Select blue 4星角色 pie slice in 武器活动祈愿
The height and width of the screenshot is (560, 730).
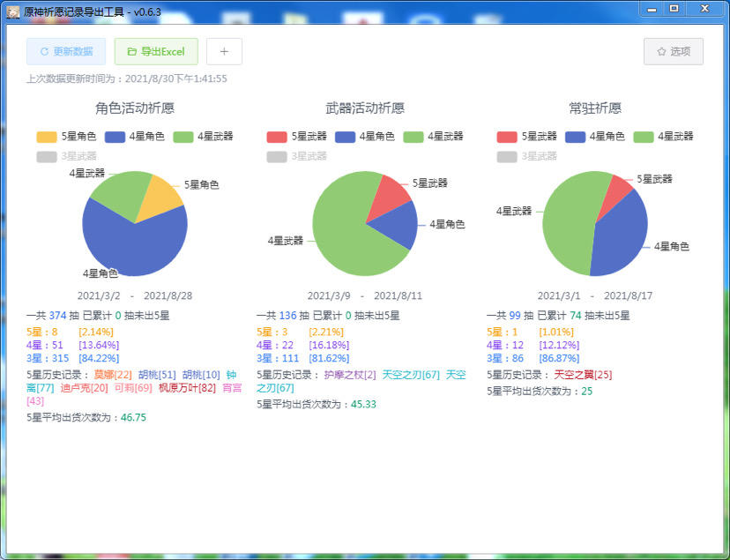[x=396, y=226]
